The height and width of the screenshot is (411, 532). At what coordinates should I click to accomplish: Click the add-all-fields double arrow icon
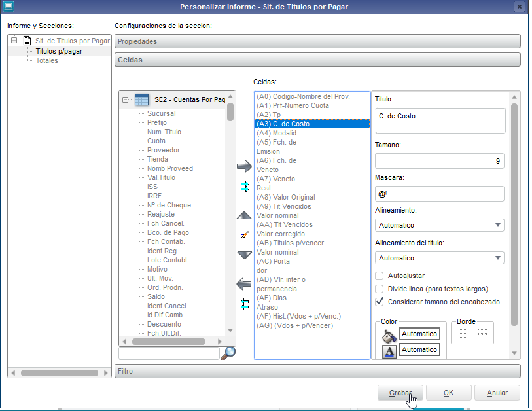pos(245,187)
